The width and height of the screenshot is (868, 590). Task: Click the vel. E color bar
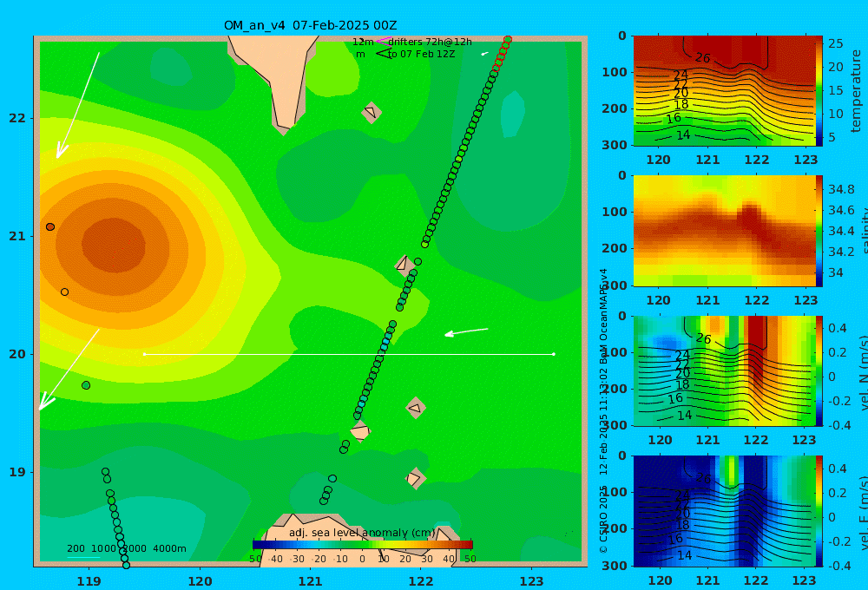(819, 511)
